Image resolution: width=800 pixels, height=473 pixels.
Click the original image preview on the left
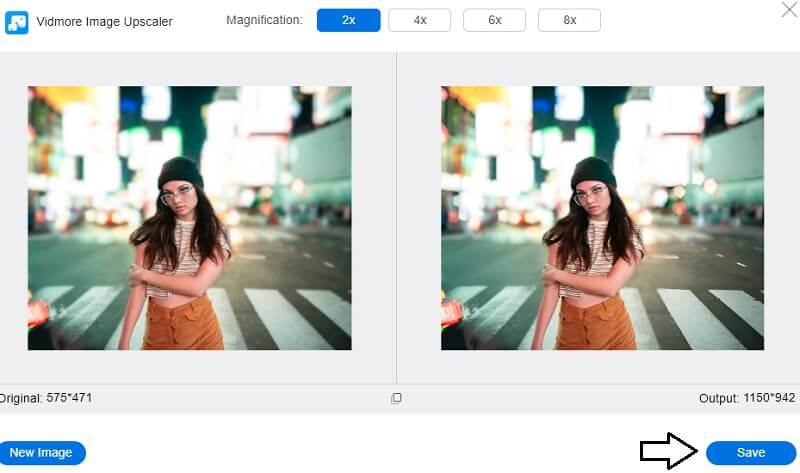189,218
